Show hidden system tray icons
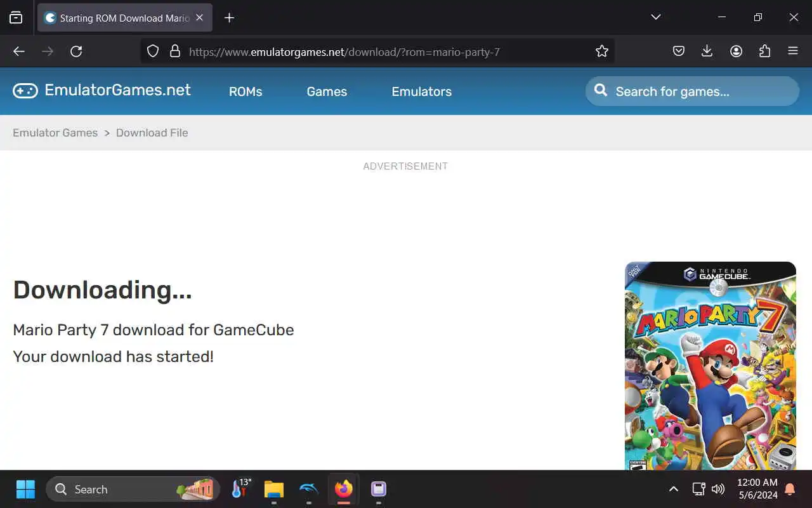This screenshot has height=508, width=812. click(674, 489)
